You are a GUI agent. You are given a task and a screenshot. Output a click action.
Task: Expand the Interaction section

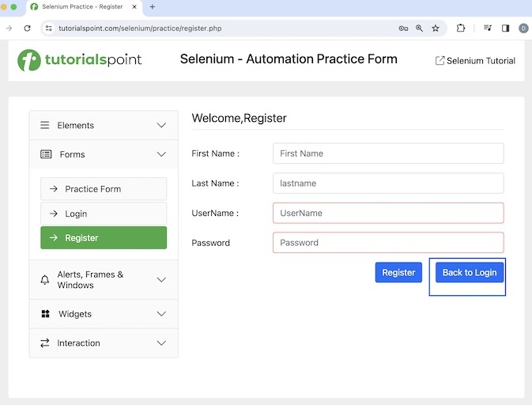(x=161, y=343)
